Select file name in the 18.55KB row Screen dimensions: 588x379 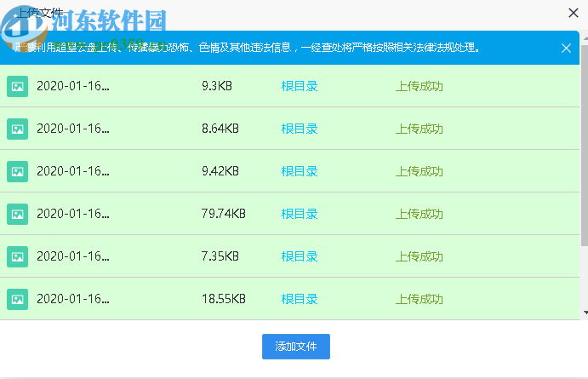coord(73,299)
